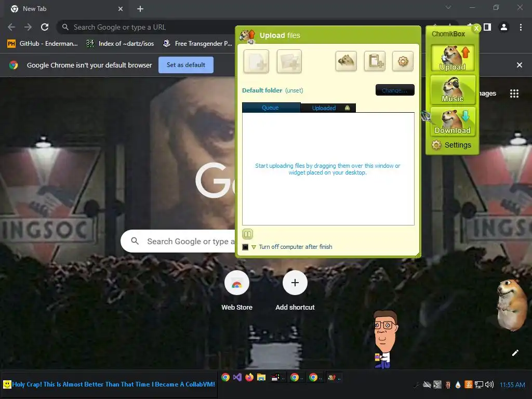The width and height of the screenshot is (532, 399).
Task: Open ChomikBox Settings
Action: [x=451, y=145]
